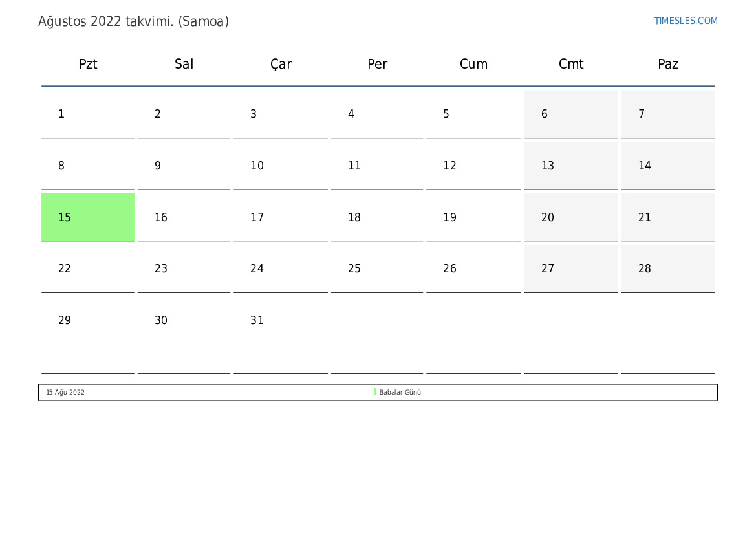
Task: Select the Paz column header
Action: tap(667, 64)
